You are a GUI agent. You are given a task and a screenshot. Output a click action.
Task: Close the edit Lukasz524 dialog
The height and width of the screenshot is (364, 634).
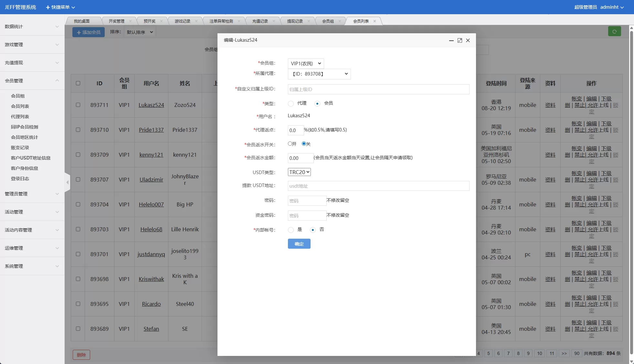(x=468, y=40)
